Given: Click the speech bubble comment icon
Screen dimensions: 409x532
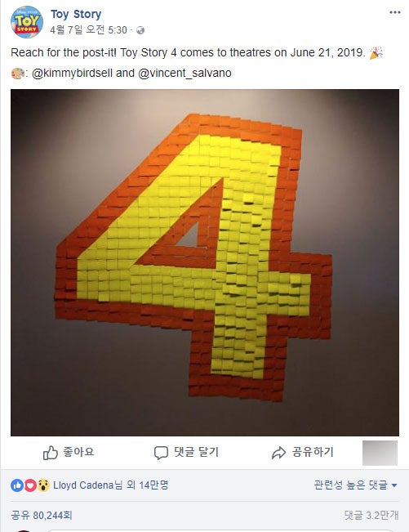Looking at the screenshot, I should coord(161,453).
